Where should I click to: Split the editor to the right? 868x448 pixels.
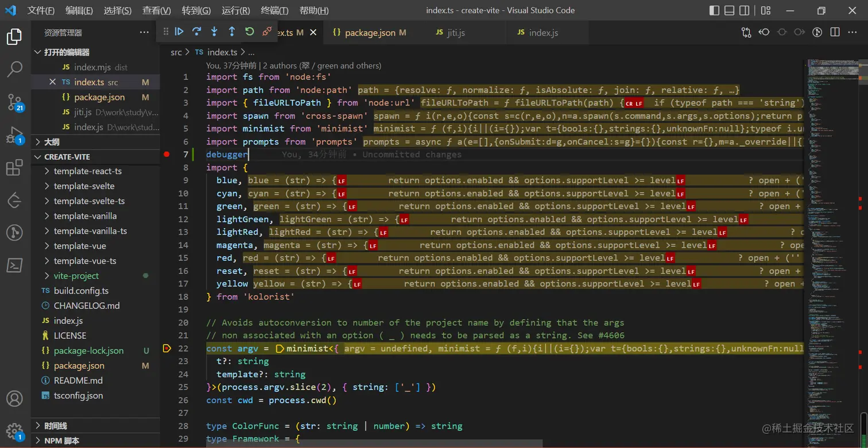[835, 32]
